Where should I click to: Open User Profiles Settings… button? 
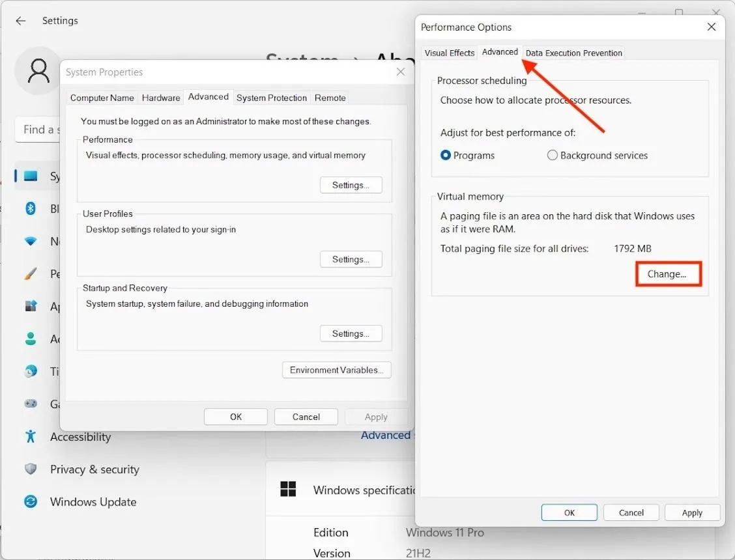(x=351, y=259)
